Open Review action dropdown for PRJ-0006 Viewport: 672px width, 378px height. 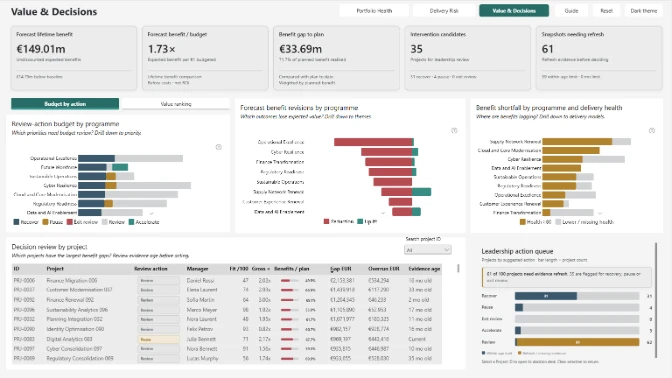(158, 281)
